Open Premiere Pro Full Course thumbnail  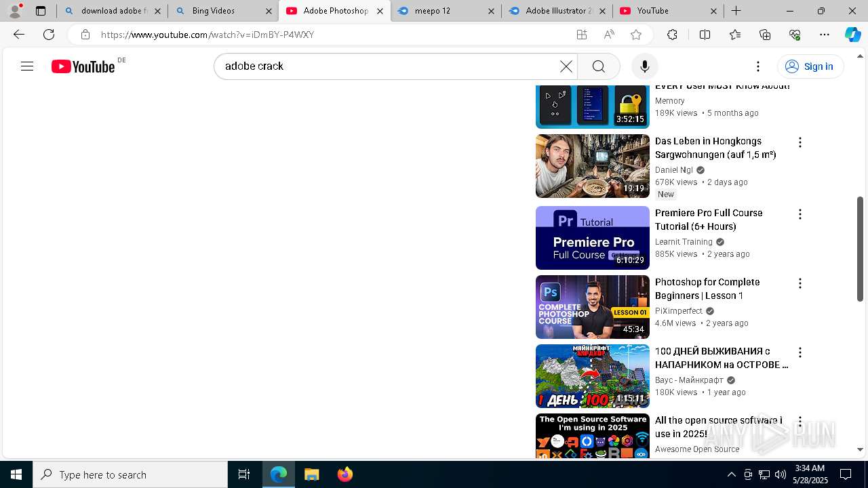pos(593,238)
